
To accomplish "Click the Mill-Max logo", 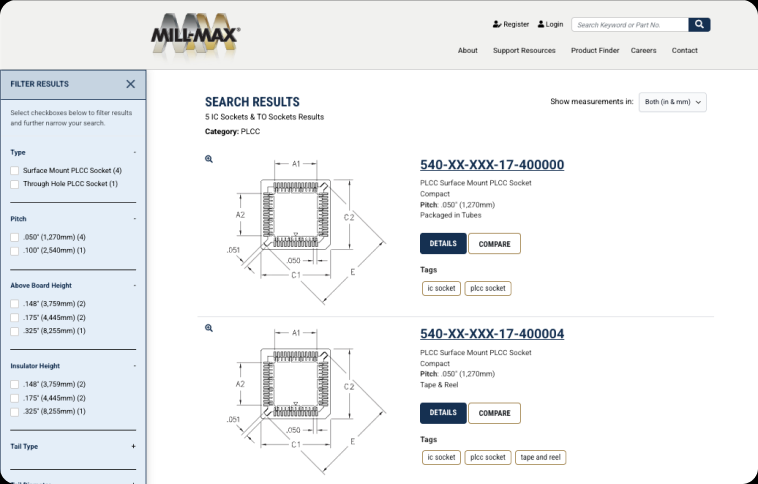I will pos(196,35).
